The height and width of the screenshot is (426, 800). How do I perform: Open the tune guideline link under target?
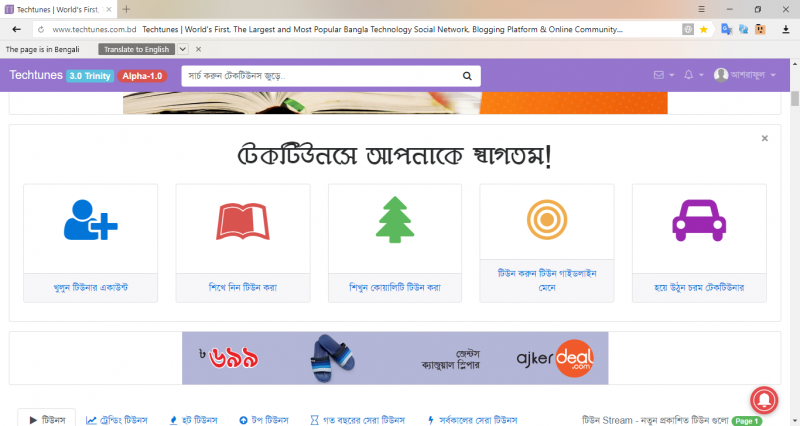click(x=547, y=281)
